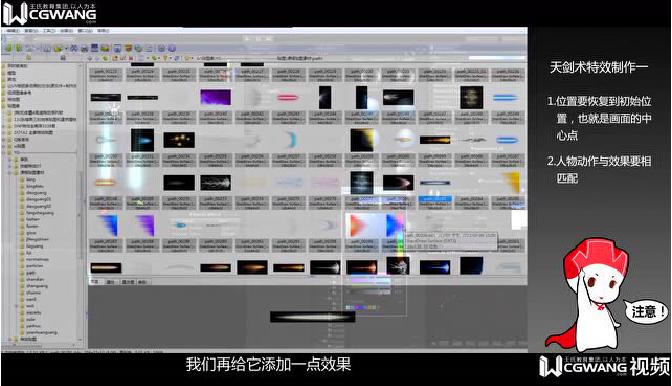
Task: Open the path folder in the tree
Action: tap(31, 272)
